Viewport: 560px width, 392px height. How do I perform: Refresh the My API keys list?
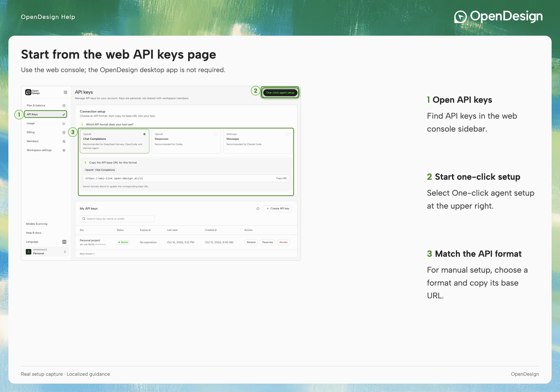coord(258,209)
